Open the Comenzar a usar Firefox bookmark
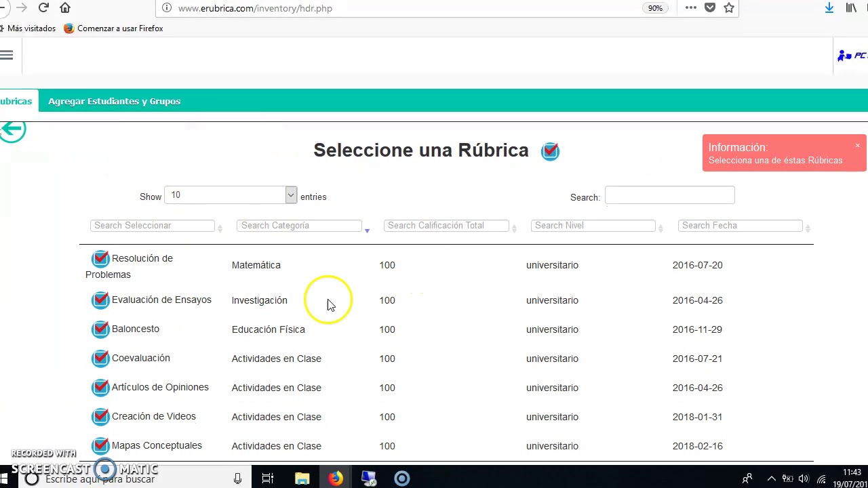This screenshot has height=488, width=868. click(113, 28)
